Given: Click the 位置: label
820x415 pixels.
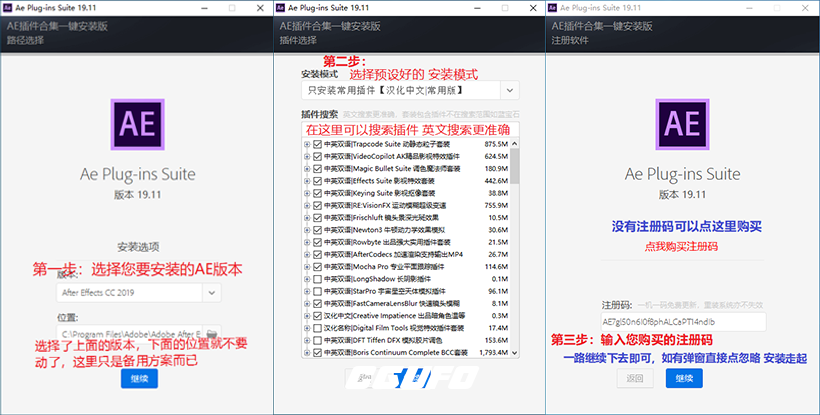Looking at the screenshot, I should click(x=68, y=317).
